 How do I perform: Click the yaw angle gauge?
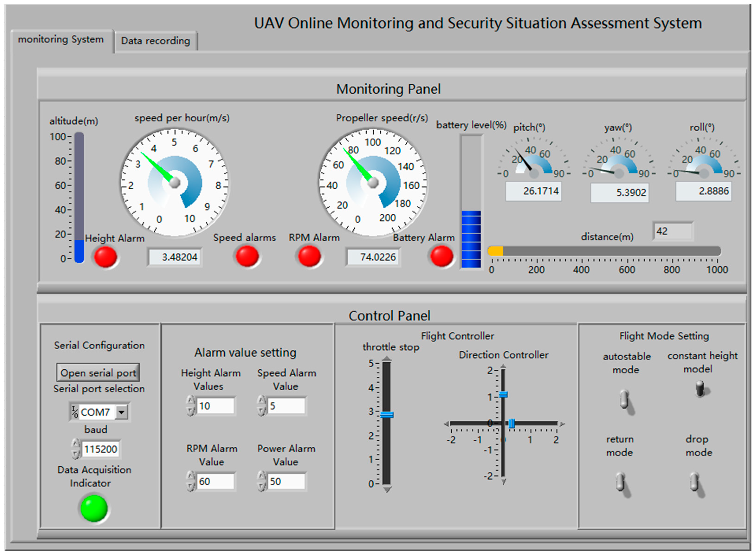click(619, 162)
